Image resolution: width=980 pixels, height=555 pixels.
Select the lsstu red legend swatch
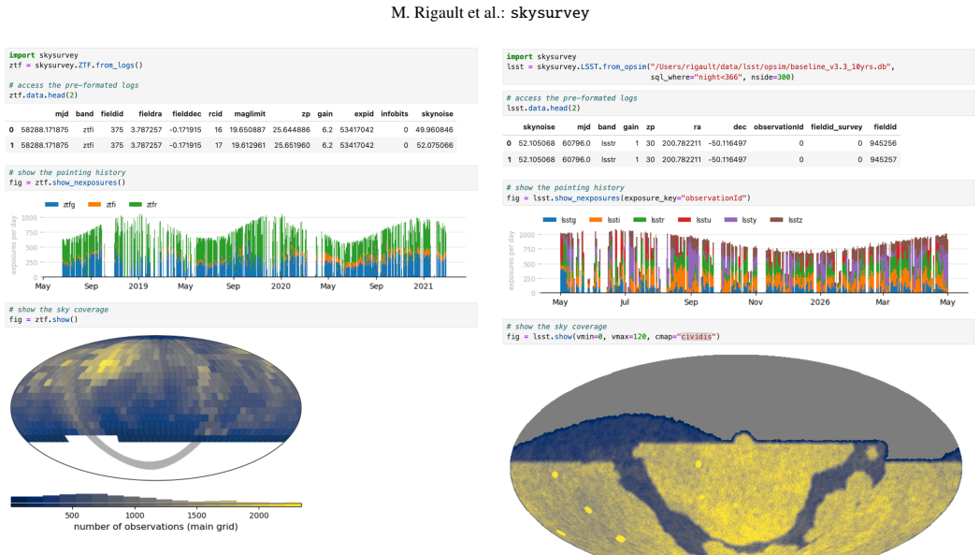pos(685,220)
